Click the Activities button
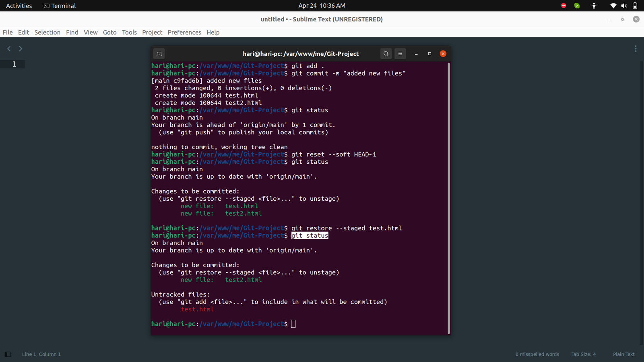This screenshot has height=362, width=644. [19, 6]
